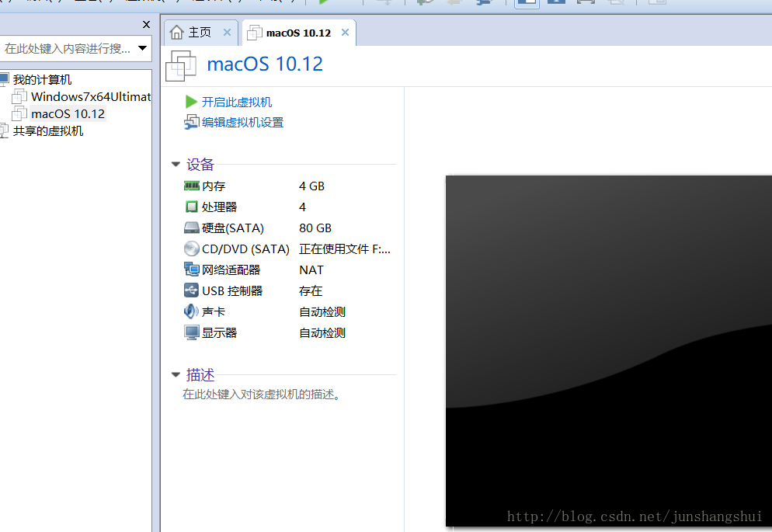Click the memory (内存) device icon
Screen dimensions: 772x532
point(191,186)
